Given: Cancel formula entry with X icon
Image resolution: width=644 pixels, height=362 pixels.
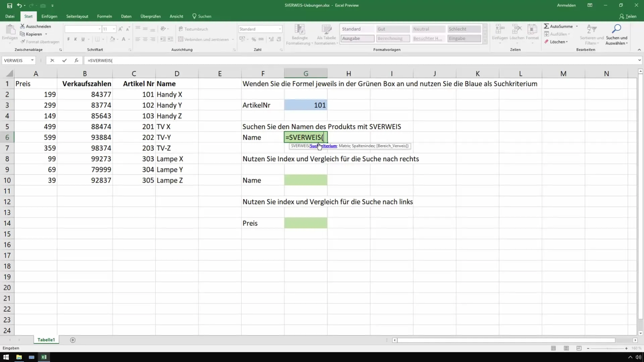Looking at the screenshot, I should click(x=52, y=60).
